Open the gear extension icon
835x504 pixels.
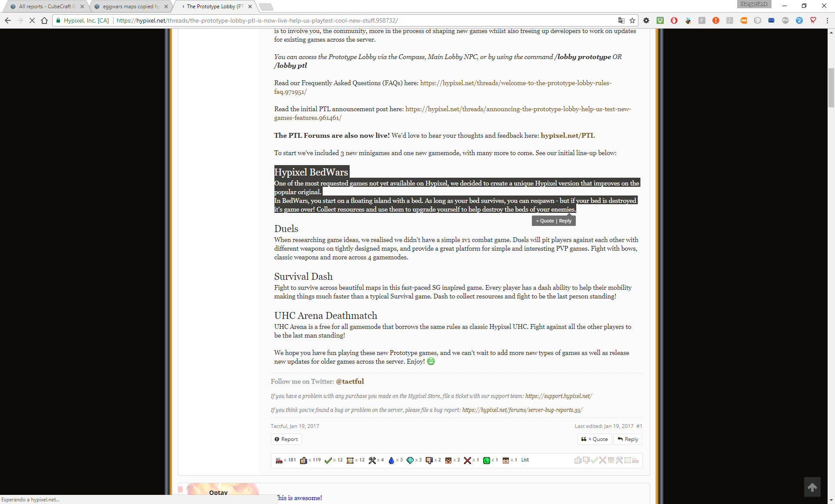pyautogui.click(x=646, y=20)
